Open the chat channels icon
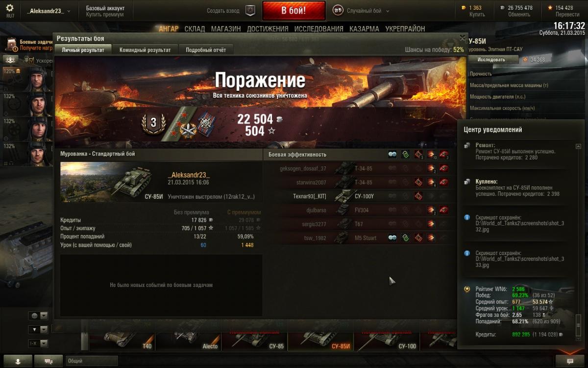This screenshot has height=368, width=588. tap(49, 361)
